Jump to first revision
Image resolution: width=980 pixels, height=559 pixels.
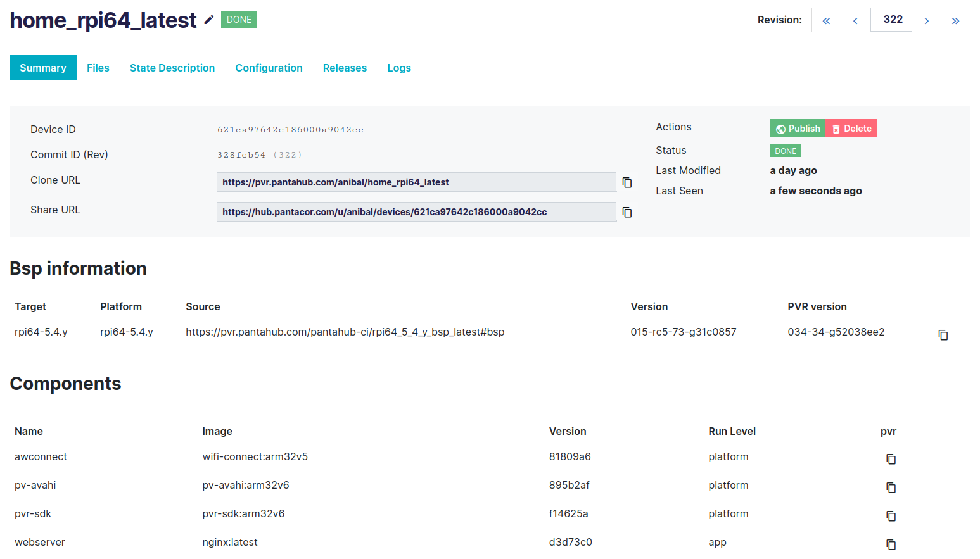point(826,20)
